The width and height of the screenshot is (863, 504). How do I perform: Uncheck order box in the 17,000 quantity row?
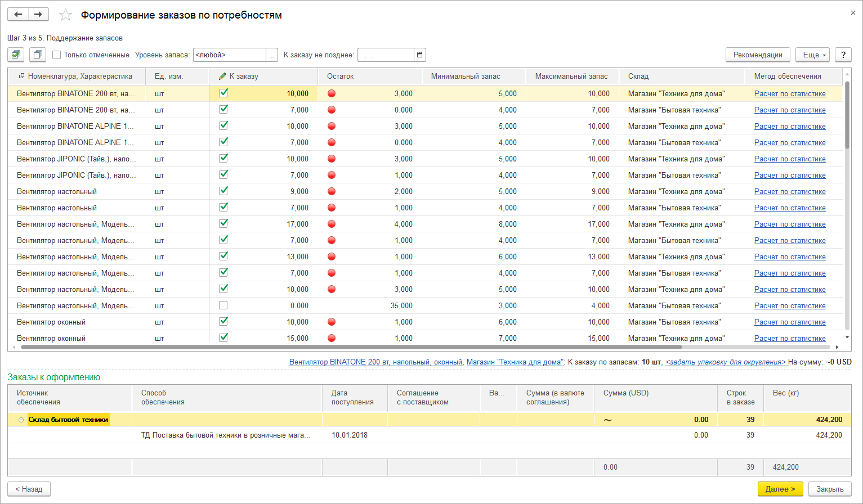click(223, 223)
